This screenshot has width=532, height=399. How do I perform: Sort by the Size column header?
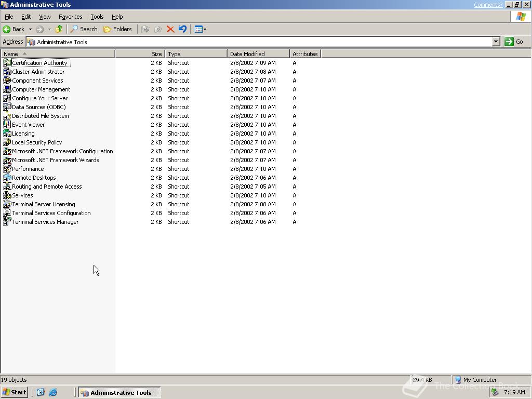click(140, 54)
